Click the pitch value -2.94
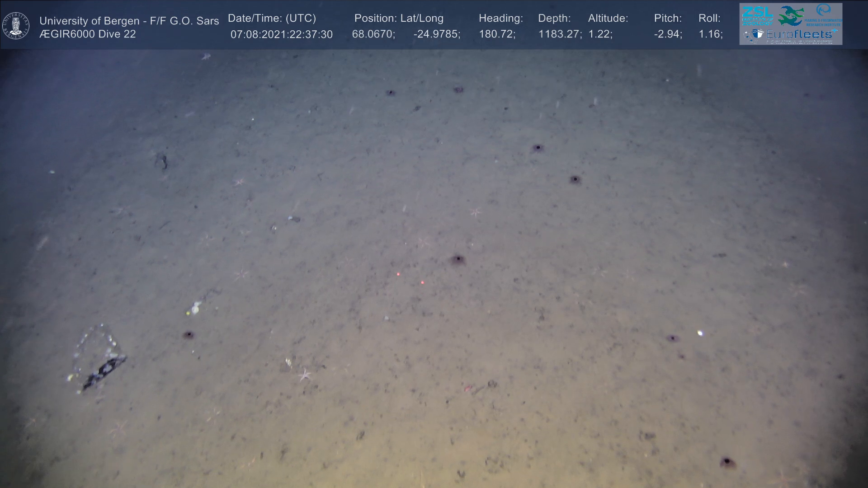The image size is (868, 488). click(668, 34)
